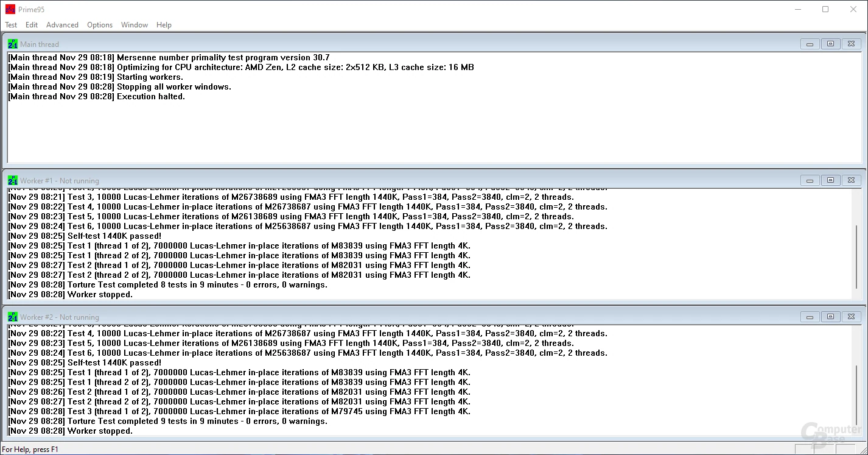Click the Worker #1 window icon

[x=12, y=180]
